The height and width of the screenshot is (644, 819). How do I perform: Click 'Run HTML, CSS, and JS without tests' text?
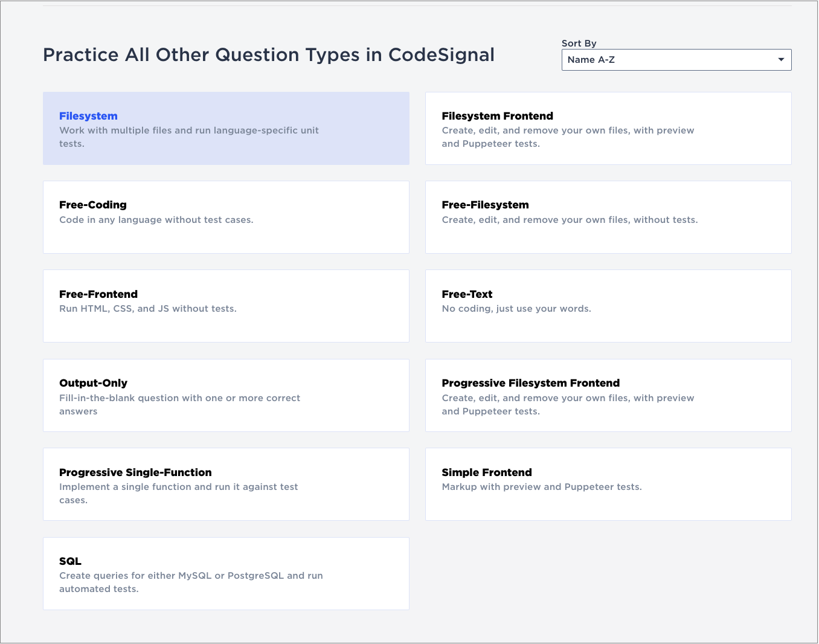[x=148, y=309]
